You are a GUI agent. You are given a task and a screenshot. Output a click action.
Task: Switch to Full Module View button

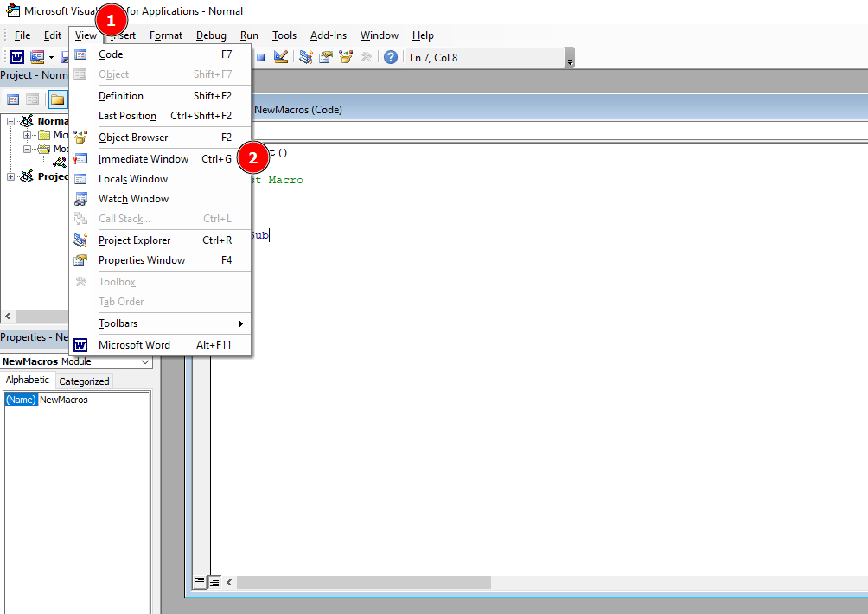pyautogui.click(x=214, y=582)
